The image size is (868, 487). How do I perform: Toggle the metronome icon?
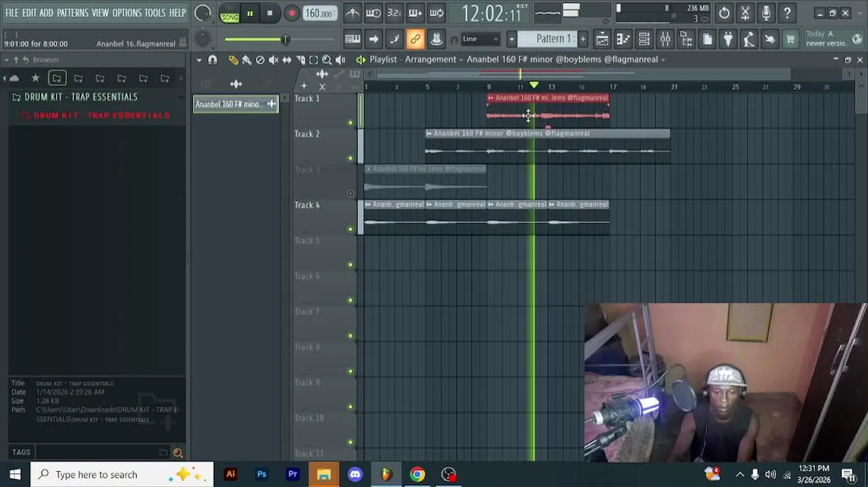(x=352, y=13)
